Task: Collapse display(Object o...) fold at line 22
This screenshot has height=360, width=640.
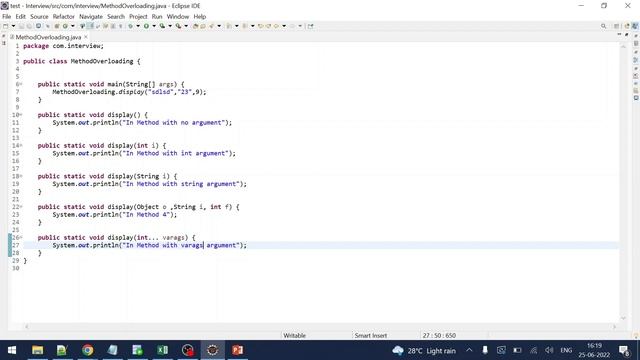Action: 21,207
